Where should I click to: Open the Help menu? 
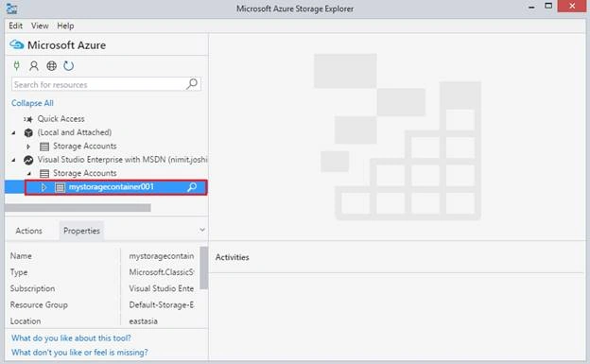click(x=65, y=26)
